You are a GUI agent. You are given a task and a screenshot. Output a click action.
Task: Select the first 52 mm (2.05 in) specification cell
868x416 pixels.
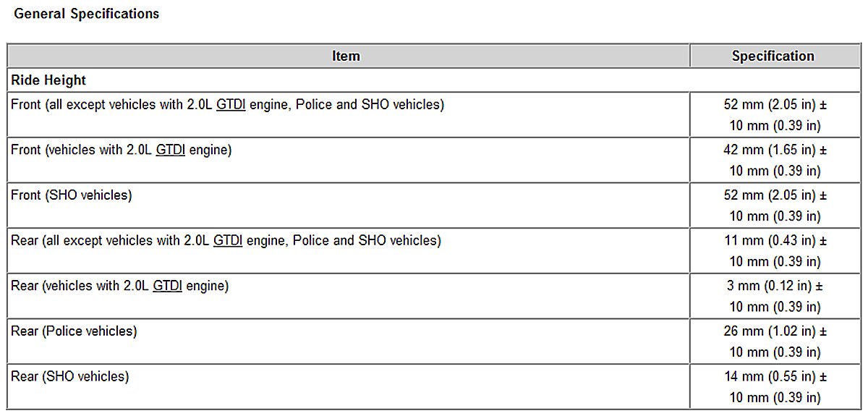tap(775, 114)
